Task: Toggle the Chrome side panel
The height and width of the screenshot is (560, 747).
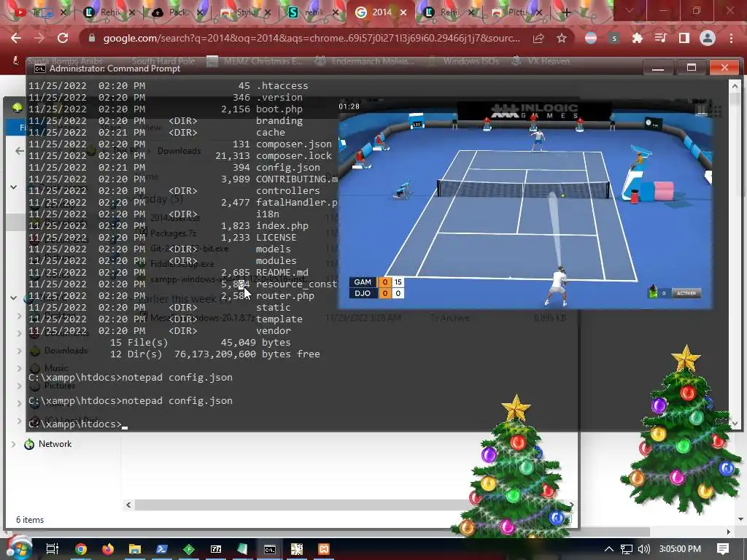Action: [x=684, y=38]
